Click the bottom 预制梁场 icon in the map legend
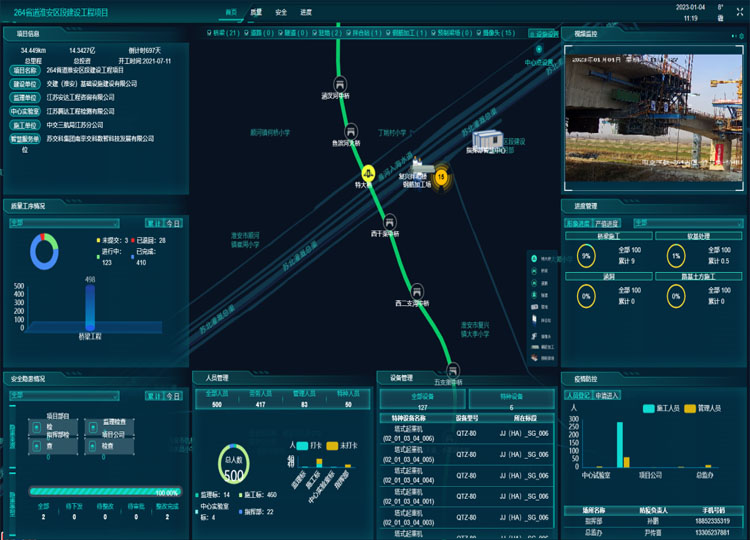 534,358
